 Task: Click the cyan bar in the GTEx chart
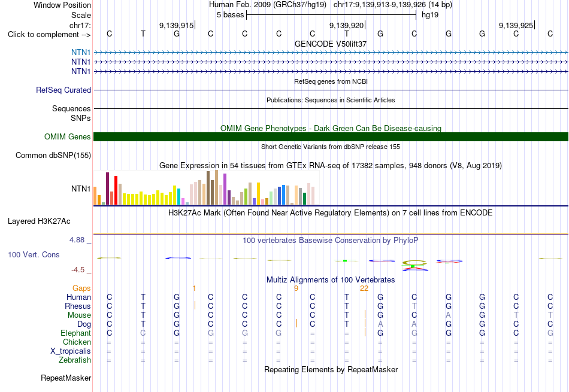click(178, 196)
